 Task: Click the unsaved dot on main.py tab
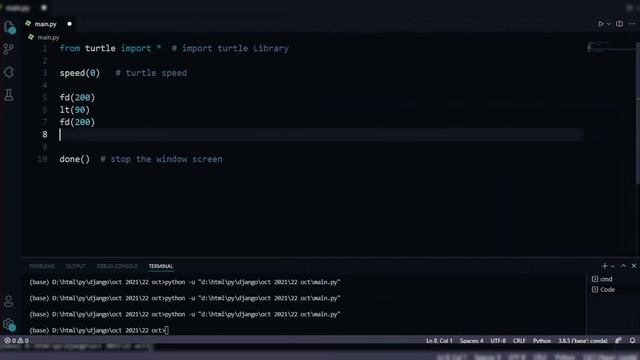pyautogui.click(x=69, y=24)
